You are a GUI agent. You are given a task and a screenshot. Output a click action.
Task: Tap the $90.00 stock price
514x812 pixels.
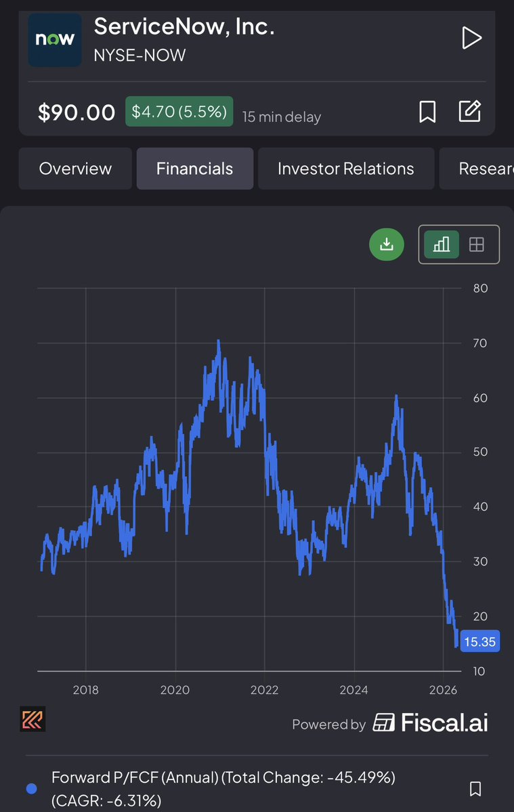click(77, 112)
